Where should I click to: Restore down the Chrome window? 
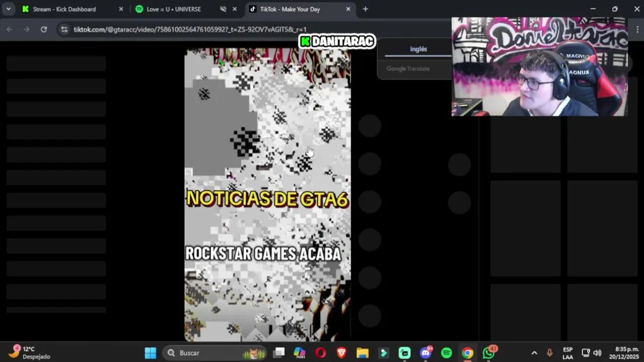point(615,9)
